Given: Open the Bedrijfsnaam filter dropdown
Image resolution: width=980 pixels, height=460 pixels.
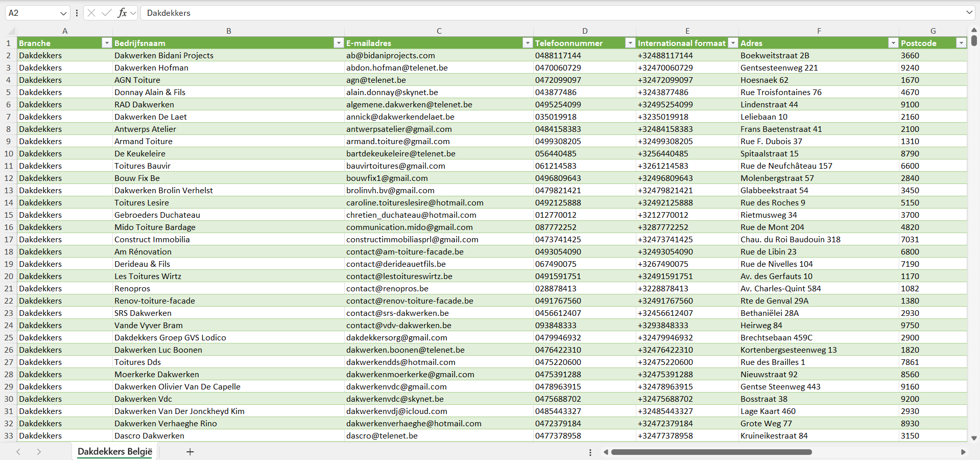Looking at the screenshot, I should pyautogui.click(x=338, y=43).
